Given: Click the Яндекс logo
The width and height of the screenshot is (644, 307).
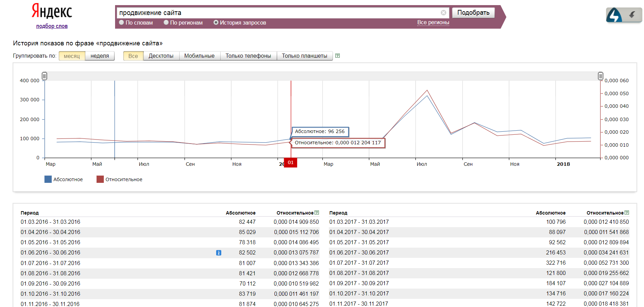Looking at the screenshot, I should click(52, 12).
